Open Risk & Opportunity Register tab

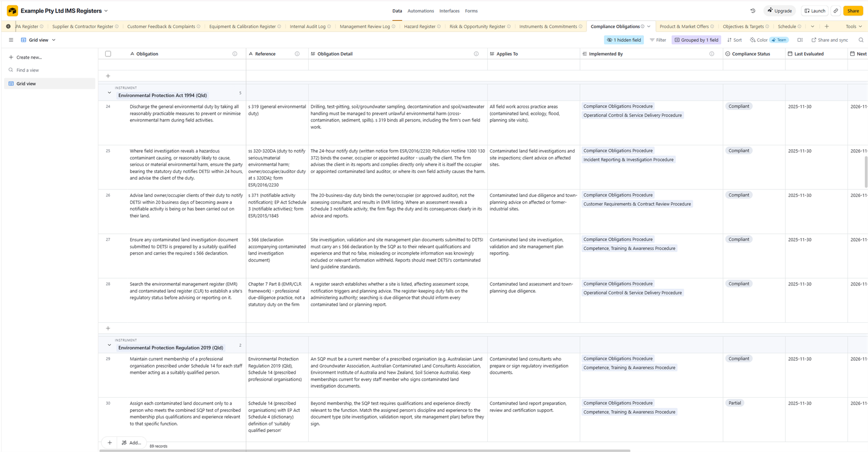[477, 27]
